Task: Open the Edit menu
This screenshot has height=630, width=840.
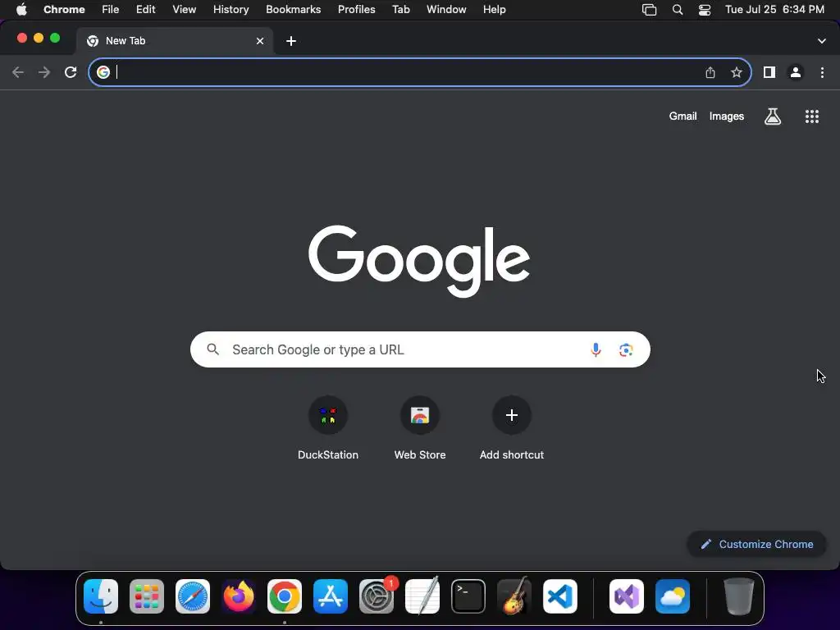Action: point(146,10)
